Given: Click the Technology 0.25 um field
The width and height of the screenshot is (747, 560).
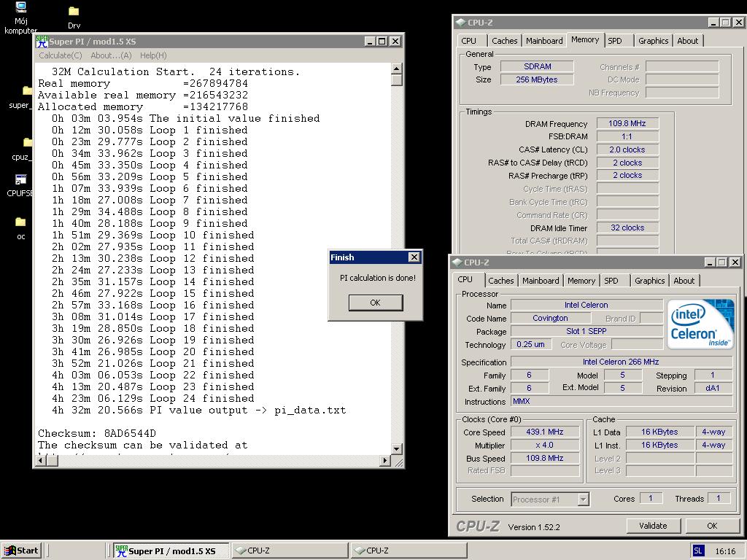Looking at the screenshot, I should 531,344.
